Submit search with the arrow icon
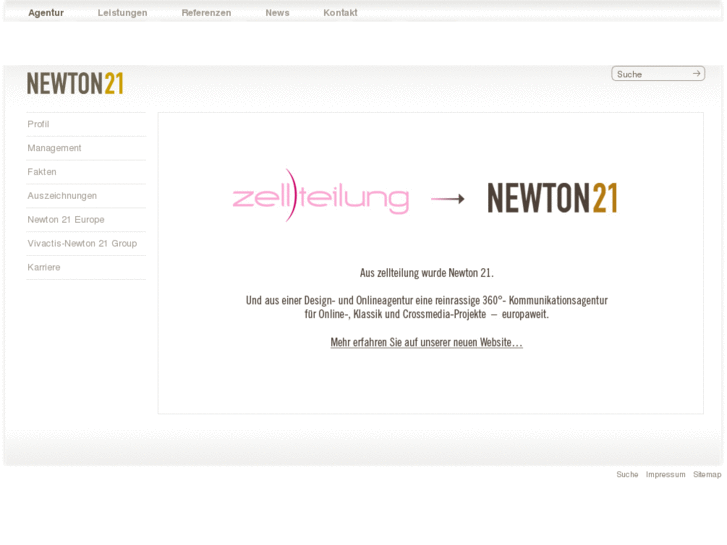 pos(696,73)
